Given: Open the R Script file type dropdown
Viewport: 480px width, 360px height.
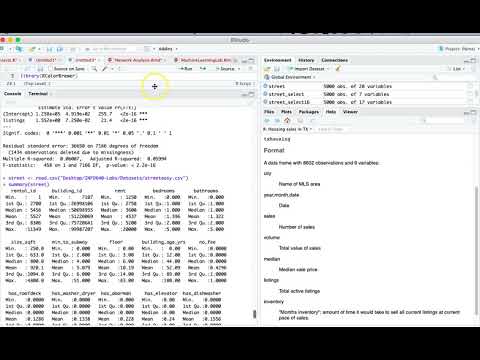Looking at the screenshot, I should pyautogui.click(x=245, y=84).
